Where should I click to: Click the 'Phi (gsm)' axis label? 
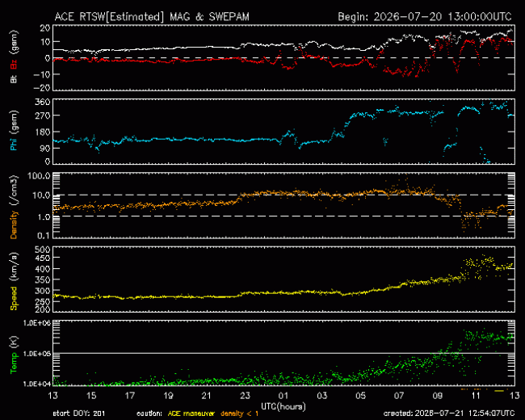pos(14,131)
